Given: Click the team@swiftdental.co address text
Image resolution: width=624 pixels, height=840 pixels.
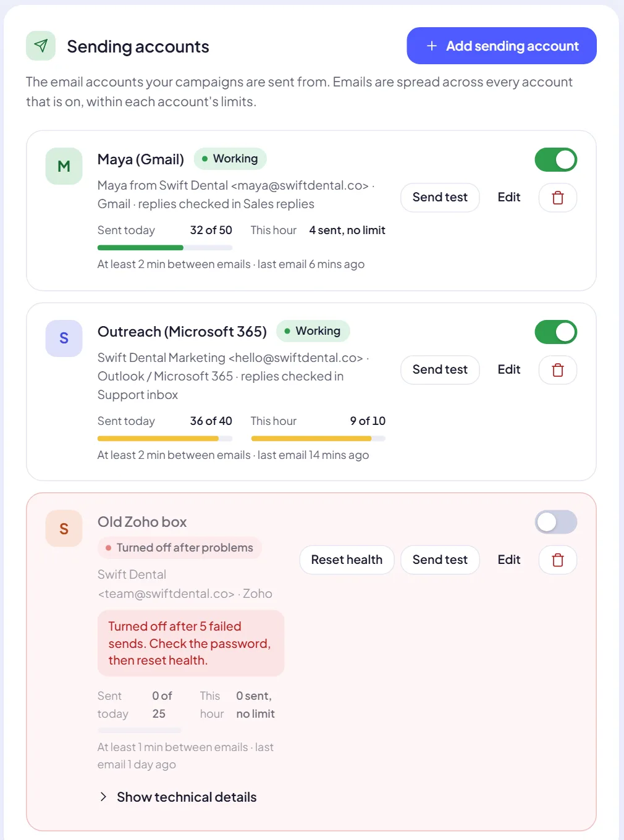Looking at the screenshot, I should tap(166, 594).
